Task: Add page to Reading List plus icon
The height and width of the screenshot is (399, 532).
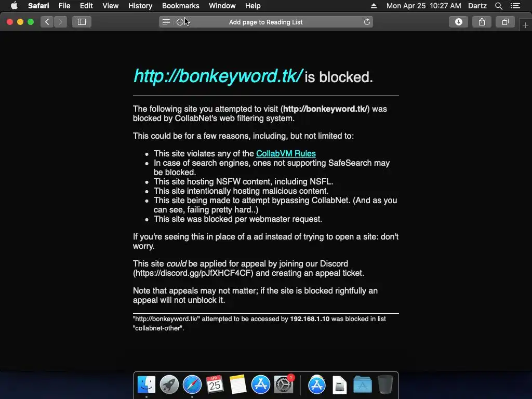Action: pyautogui.click(x=180, y=22)
